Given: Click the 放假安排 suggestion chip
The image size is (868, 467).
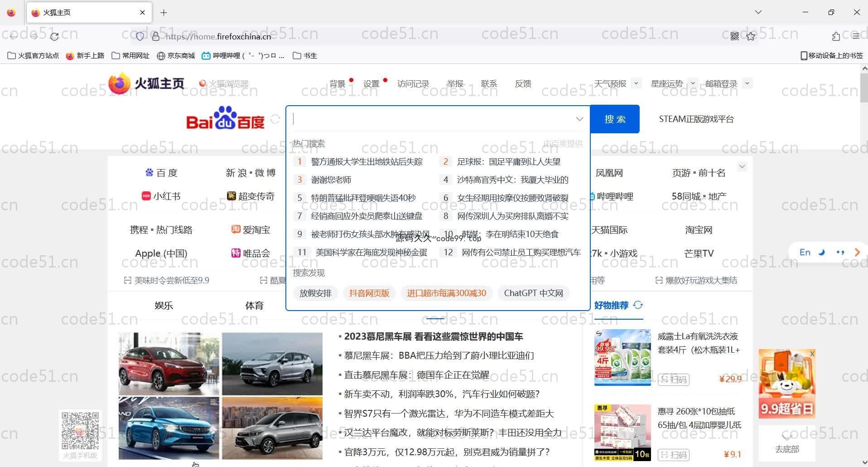Looking at the screenshot, I should click(x=315, y=293).
